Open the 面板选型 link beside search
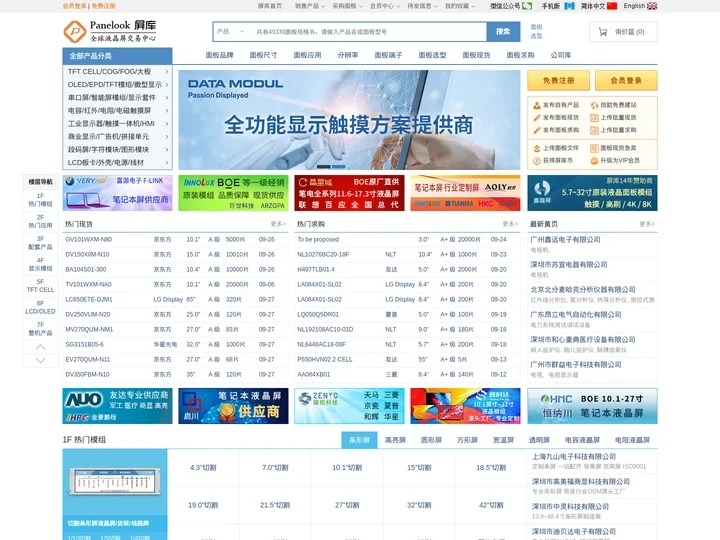 point(536,31)
